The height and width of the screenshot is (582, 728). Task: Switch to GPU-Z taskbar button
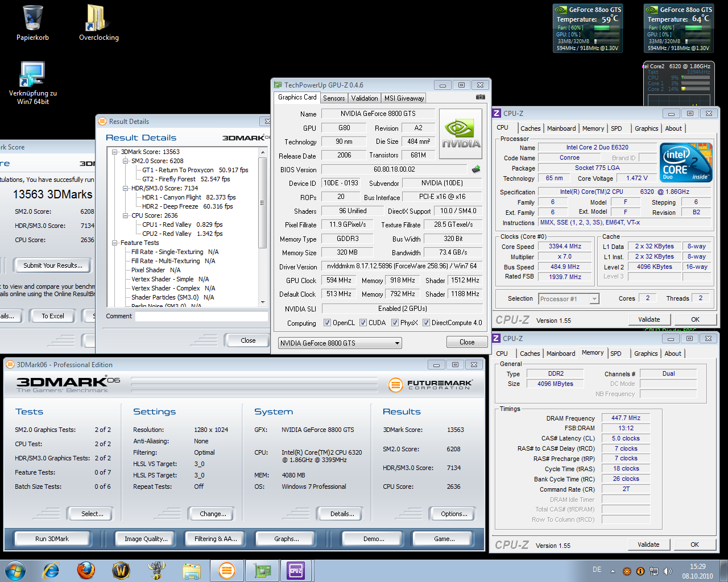pos(262,570)
